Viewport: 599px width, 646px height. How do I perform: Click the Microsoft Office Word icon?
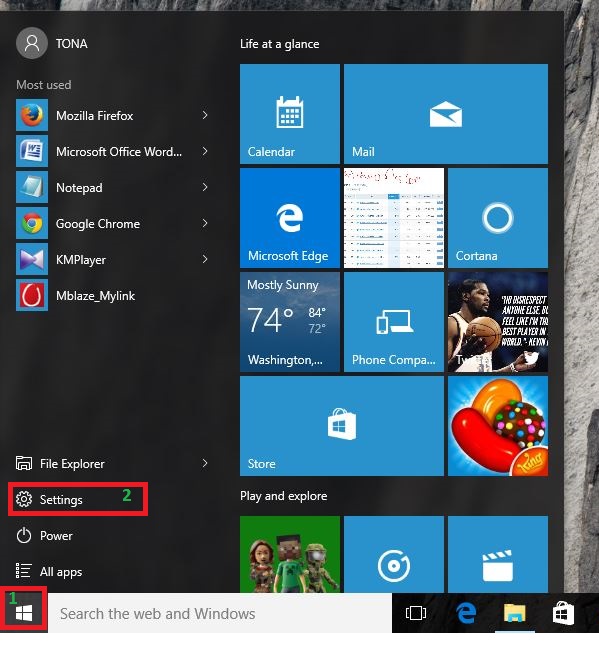click(x=32, y=151)
